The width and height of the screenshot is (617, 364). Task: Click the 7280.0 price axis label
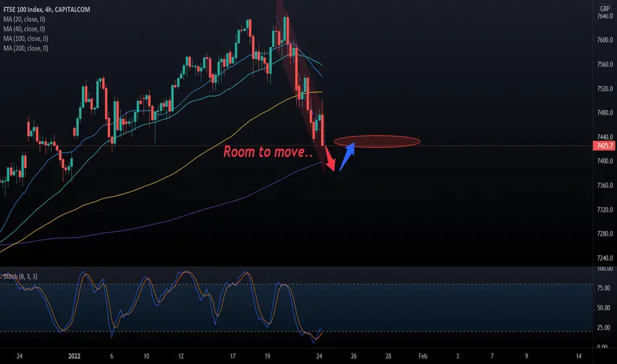[x=605, y=234]
